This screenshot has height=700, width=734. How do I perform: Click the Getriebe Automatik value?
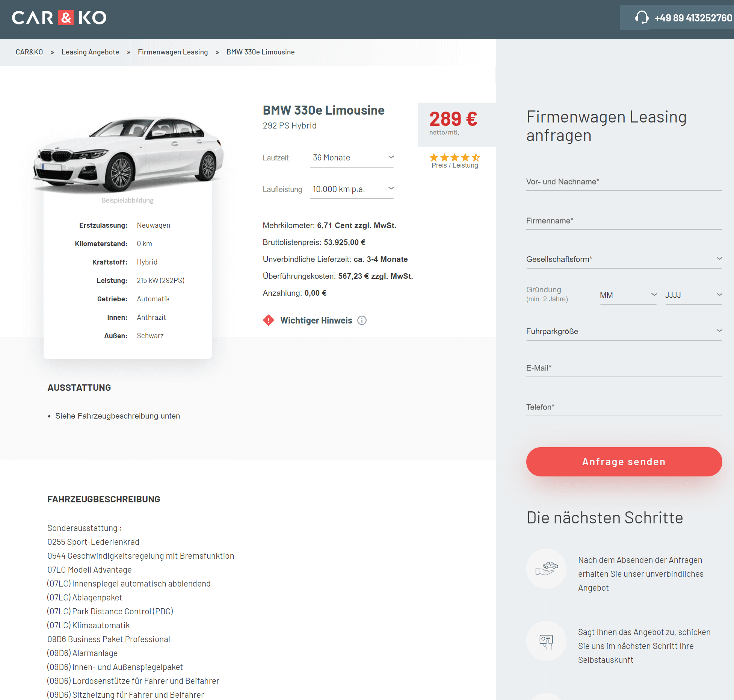(x=153, y=299)
